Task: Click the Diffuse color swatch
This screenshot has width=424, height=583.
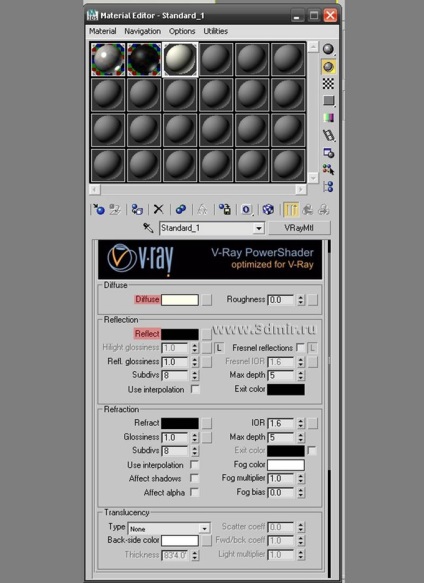Action: click(x=180, y=300)
